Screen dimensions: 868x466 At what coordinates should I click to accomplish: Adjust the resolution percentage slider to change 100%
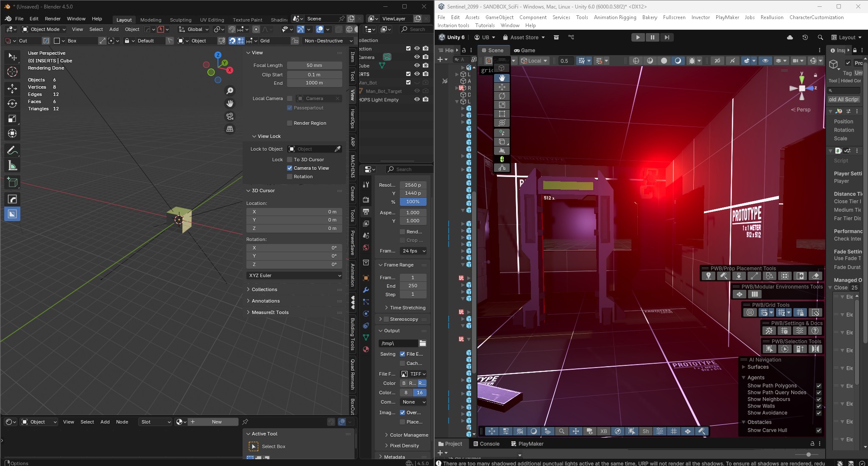point(413,202)
